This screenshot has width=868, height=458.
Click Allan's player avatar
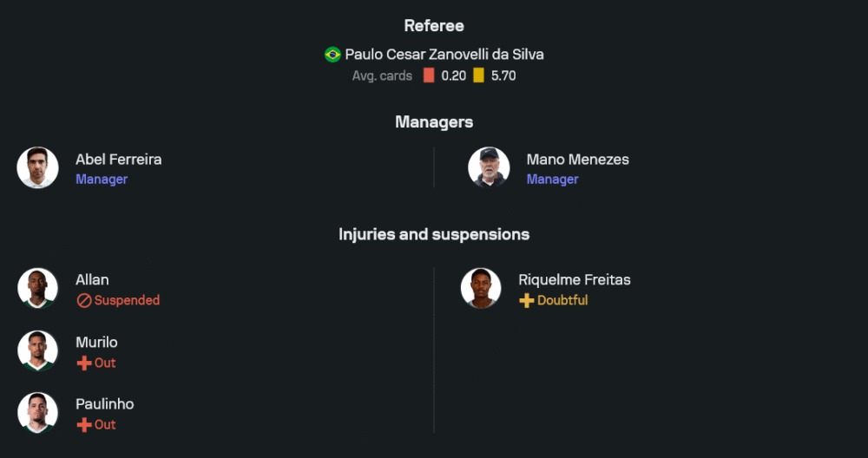[38, 288]
